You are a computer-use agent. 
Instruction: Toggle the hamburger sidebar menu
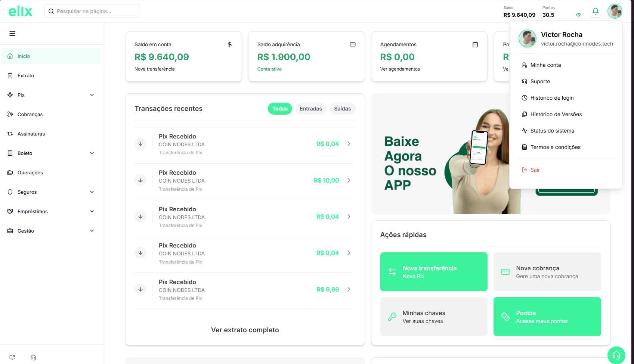[x=12, y=34]
